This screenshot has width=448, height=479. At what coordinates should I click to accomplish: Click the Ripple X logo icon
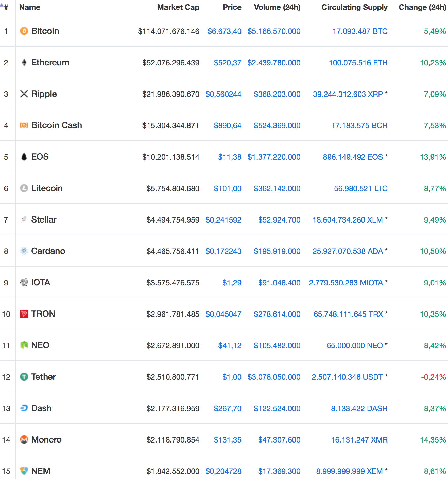(24, 94)
